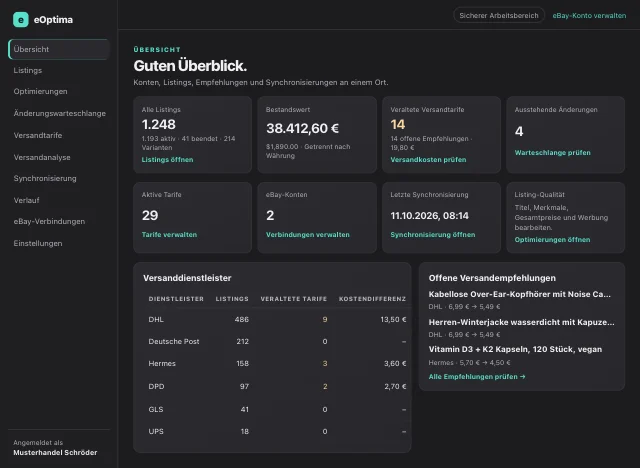The image size is (640, 468).
Task: Click the 2 eBay-Konten value
Action: 270,215
